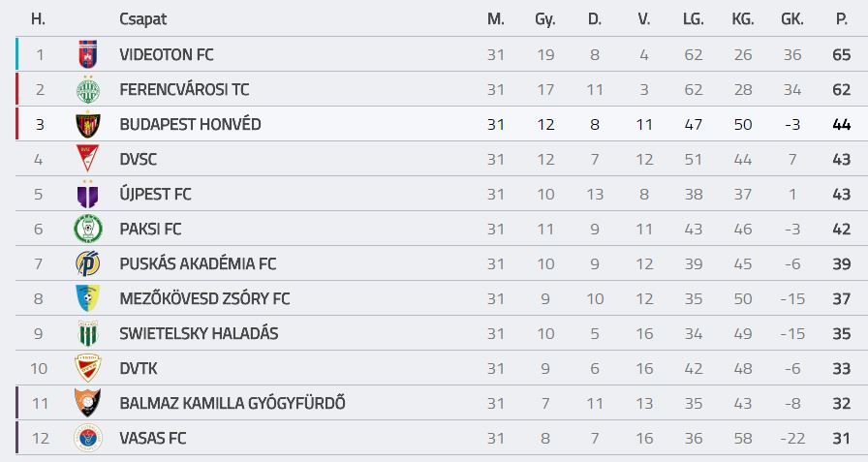The width and height of the screenshot is (868, 462).
Task: Click the DVSC red triangle crest
Action: pyautogui.click(x=88, y=159)
